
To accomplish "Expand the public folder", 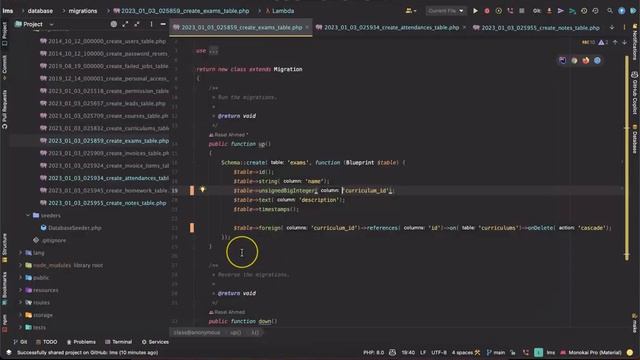I will coord(20,278).
